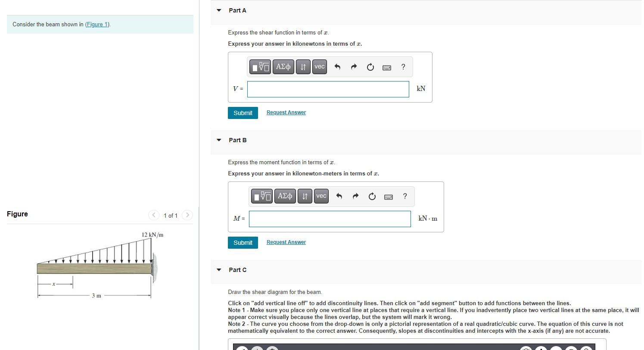Viewport: 644px width, 350px height.
Task: Collapse the Part C section
Action: (x=218, y=269)
